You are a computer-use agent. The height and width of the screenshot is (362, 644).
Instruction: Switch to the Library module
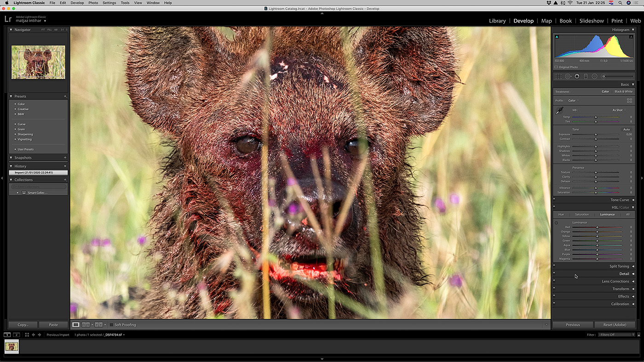(x=497, y=21)
